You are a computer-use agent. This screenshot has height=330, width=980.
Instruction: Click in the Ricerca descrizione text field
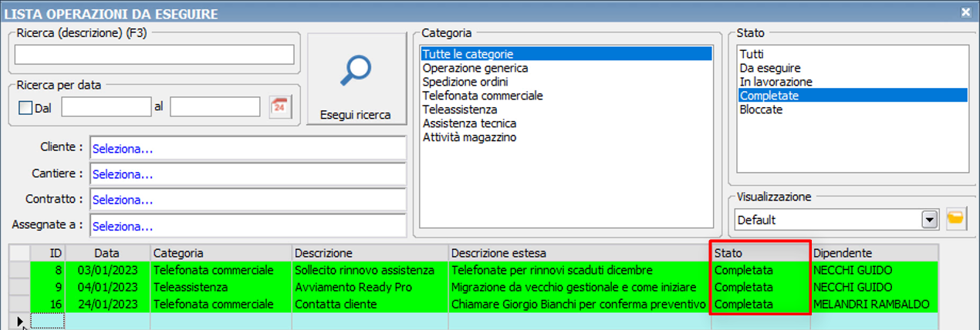tap(154, 55)
